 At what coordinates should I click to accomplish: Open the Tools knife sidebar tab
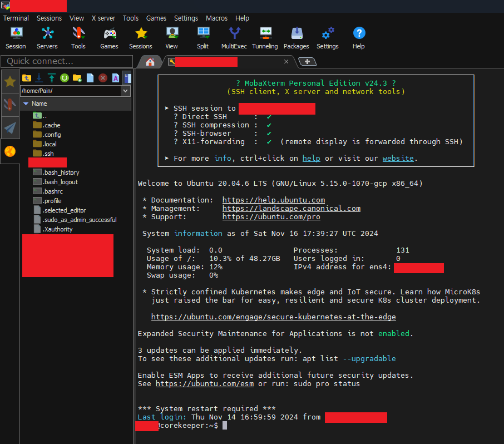coord(10,105)
